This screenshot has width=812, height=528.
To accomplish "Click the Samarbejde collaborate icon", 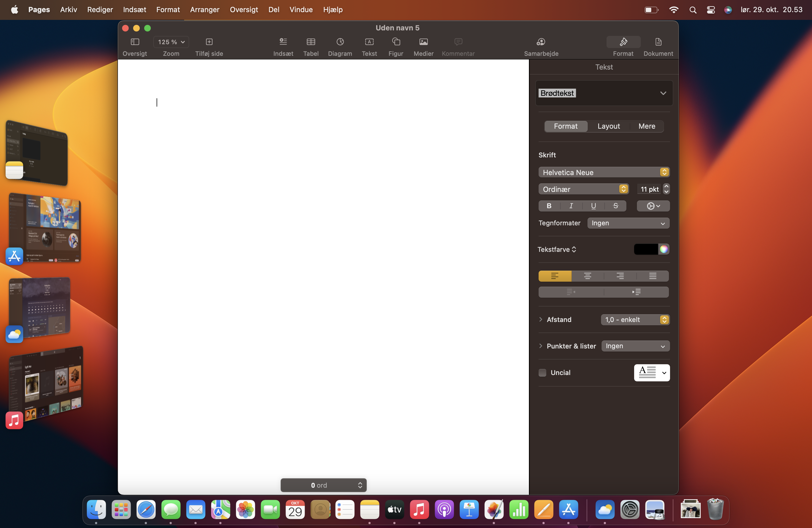I will click(541, 42).
